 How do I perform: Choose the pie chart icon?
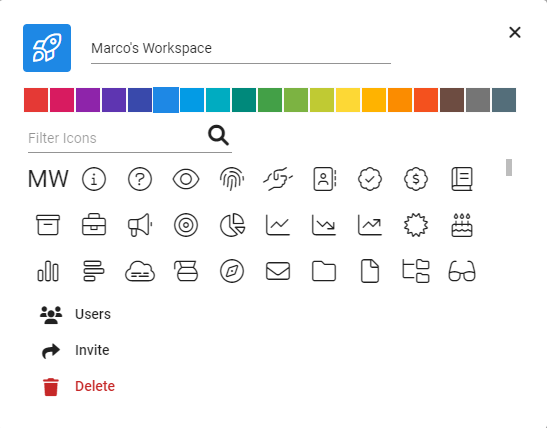pos(232,225)
